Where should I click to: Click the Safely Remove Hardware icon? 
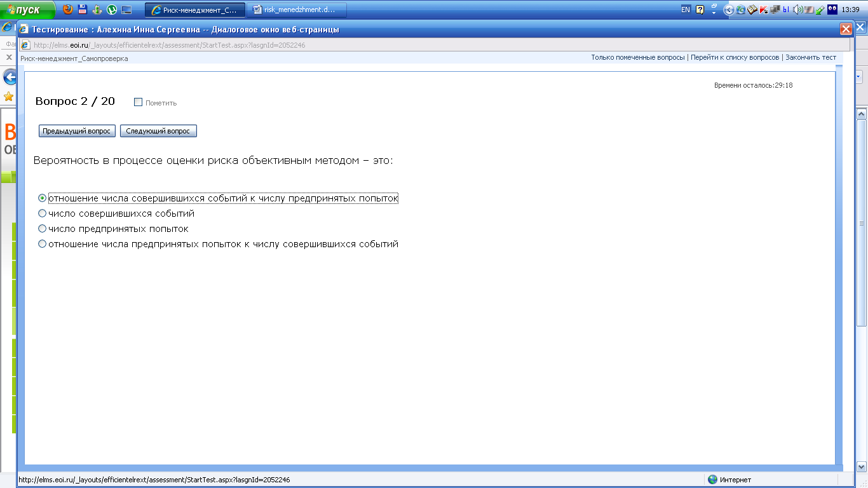click(x=820, y=10)
